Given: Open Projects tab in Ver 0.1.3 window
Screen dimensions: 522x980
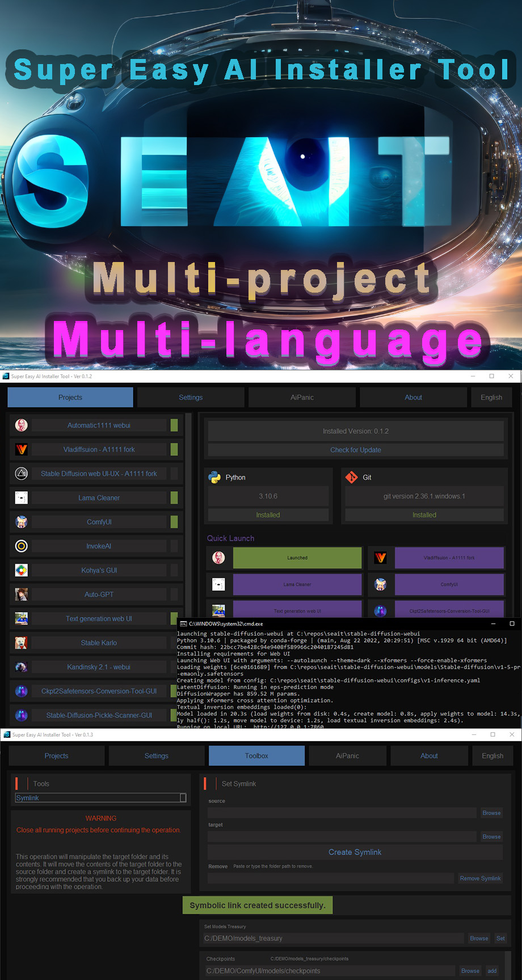Looking at the screenshot, I should click(56, 756).
